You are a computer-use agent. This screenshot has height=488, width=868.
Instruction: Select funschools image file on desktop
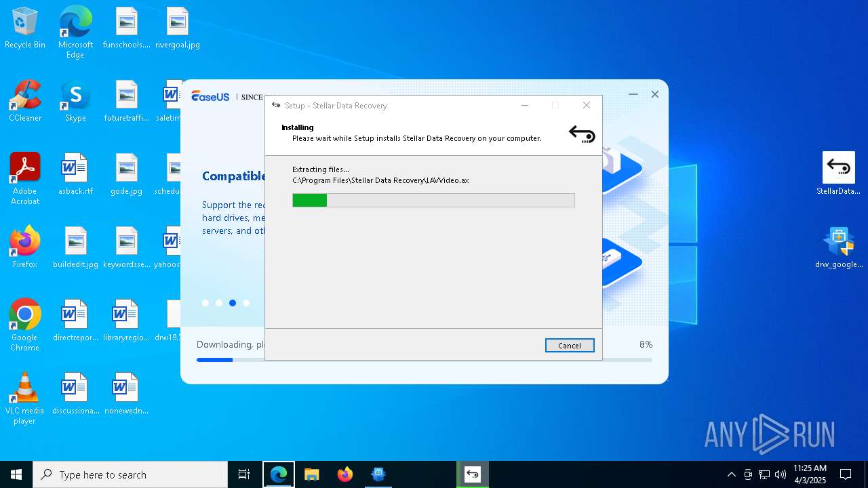(x=126, y=28)
